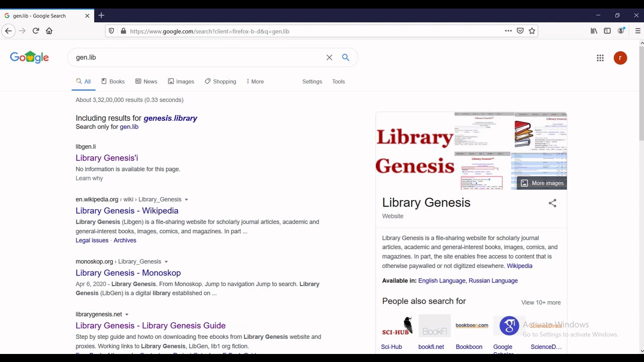Click the English Language link

(x=442, y=281)
